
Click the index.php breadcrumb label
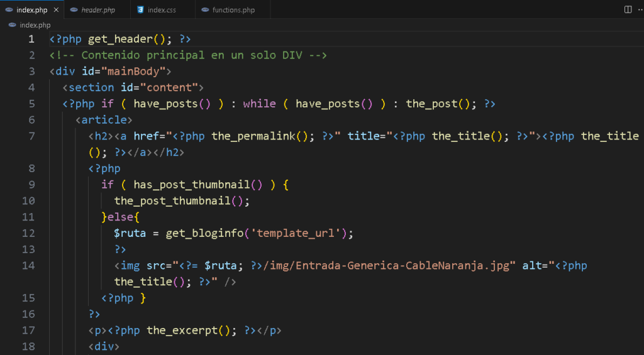[x=35, y=25]
